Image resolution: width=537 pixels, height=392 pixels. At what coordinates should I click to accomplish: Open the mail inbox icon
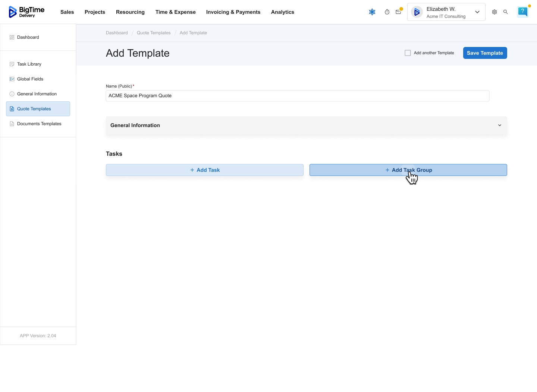398,12
